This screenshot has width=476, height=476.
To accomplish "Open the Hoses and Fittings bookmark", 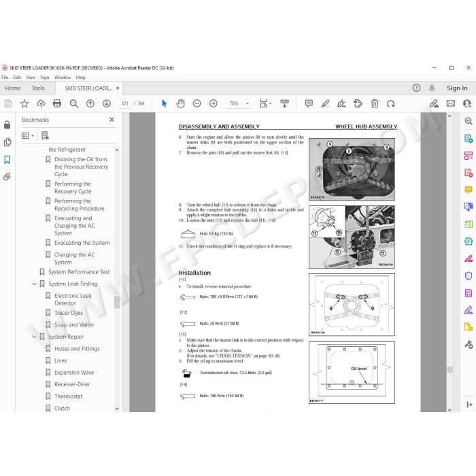I will [77, 349].
